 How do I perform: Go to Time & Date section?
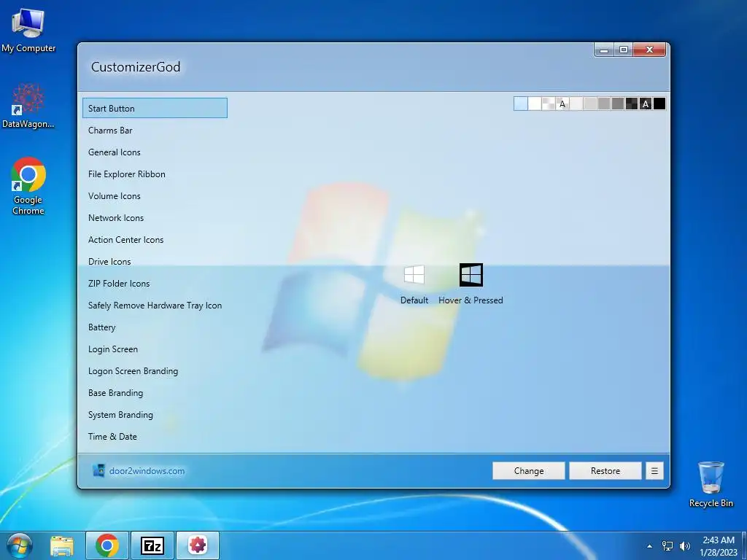(155, 437)
